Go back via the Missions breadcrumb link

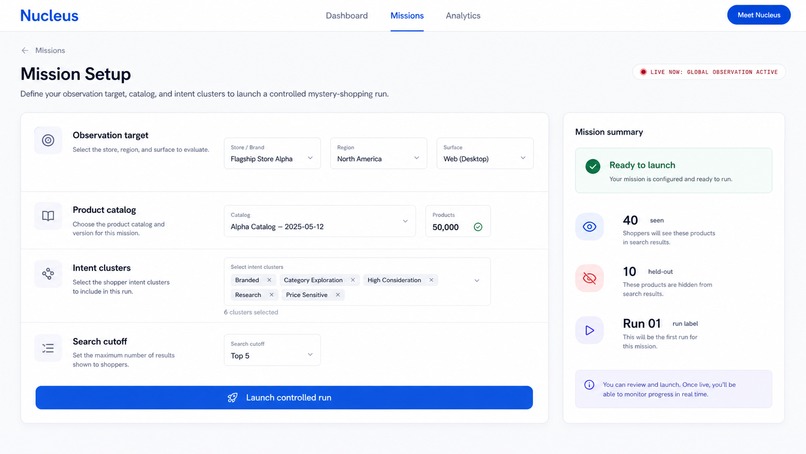click(50, 50)
